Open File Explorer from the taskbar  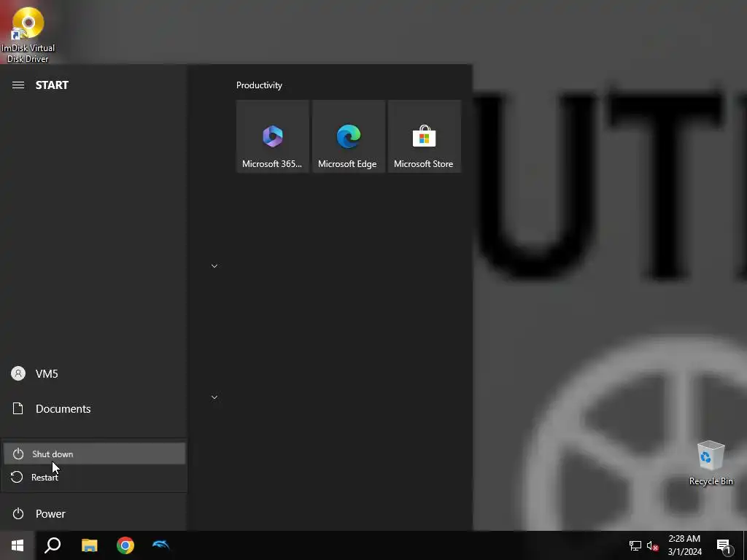click(x=89, y=545)
